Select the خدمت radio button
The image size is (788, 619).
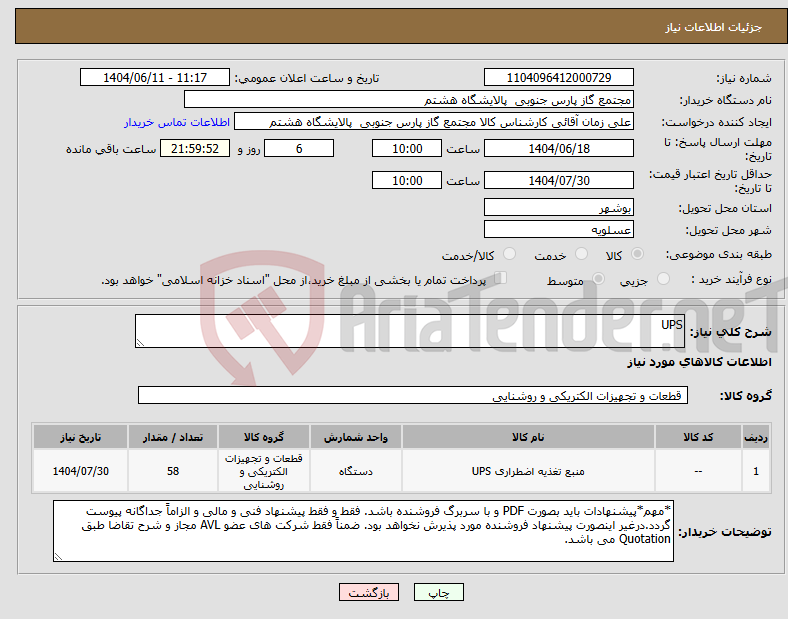[581, 254]
